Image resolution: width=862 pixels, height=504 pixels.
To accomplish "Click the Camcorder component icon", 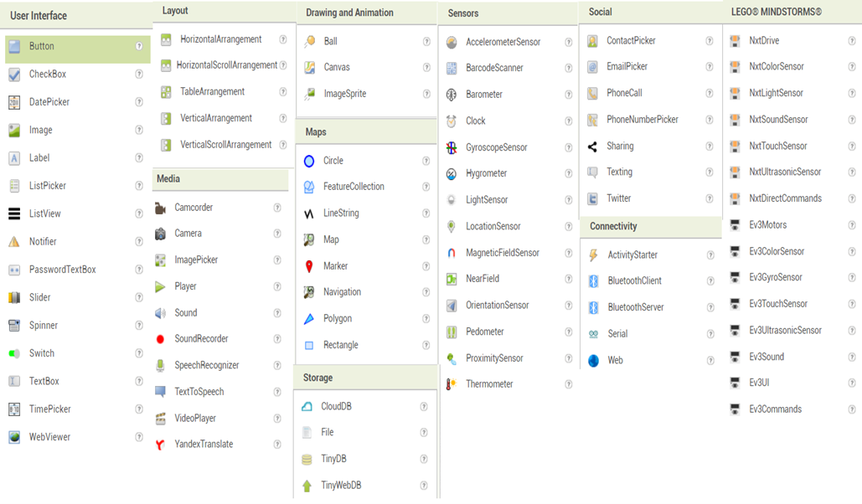I will pyautogui.click(x=160, y=208).
